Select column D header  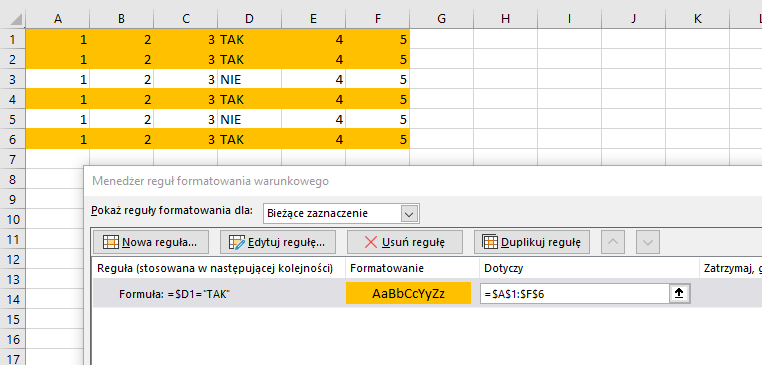249,19
